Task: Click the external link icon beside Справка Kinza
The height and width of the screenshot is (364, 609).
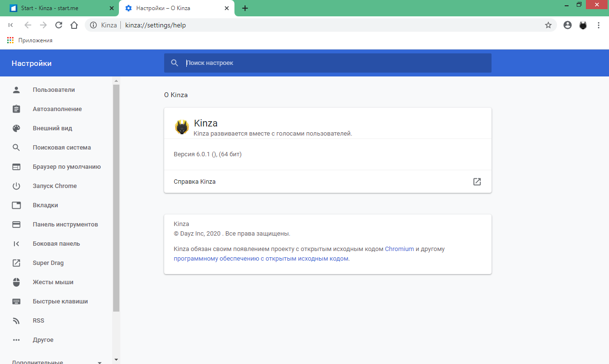Action: coord(477,182)
